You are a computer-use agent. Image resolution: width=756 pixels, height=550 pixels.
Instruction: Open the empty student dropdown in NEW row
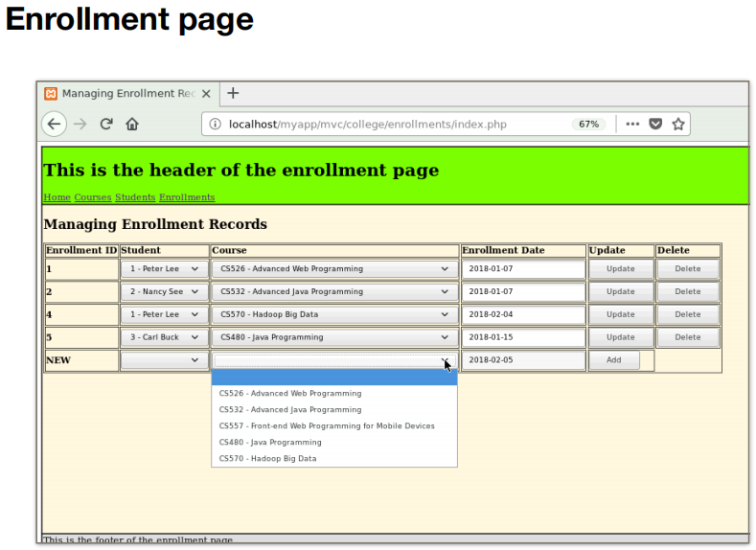tap(164, 360)
